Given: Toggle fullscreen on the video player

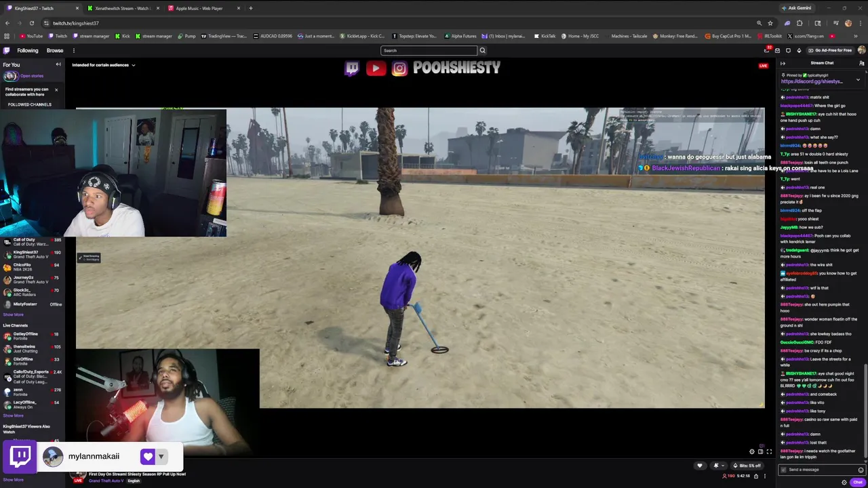Looking at the screenshot, I should click(769, 451).
